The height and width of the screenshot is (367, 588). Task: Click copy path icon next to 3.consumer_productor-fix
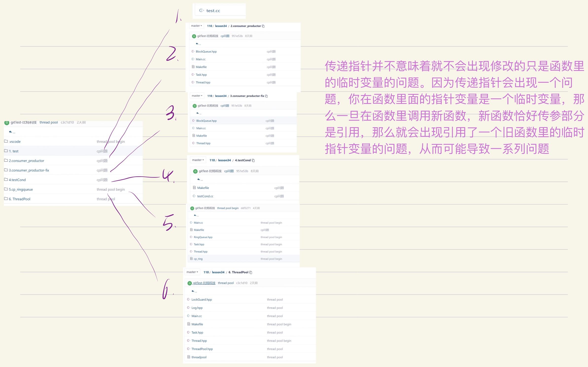coord(266,96)
